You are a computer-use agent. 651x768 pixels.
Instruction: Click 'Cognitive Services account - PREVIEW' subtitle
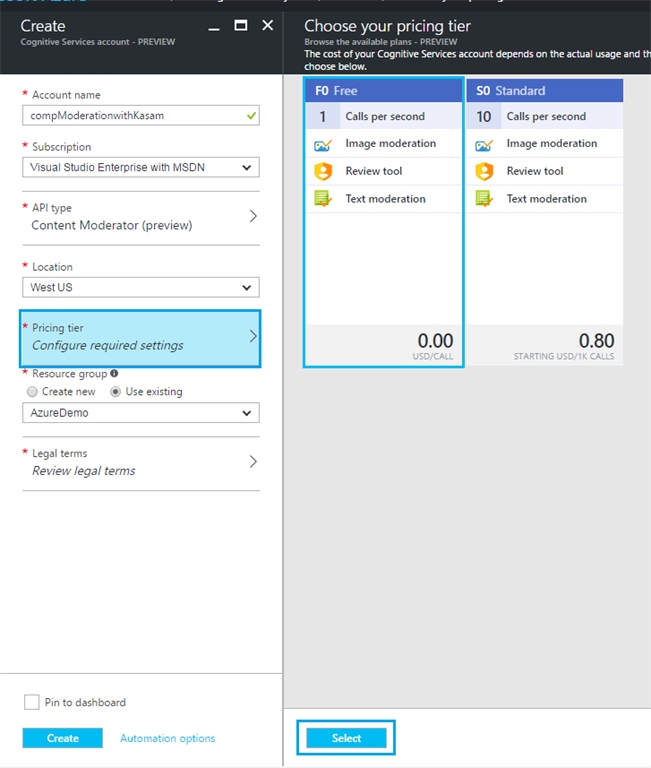[97, 42]
